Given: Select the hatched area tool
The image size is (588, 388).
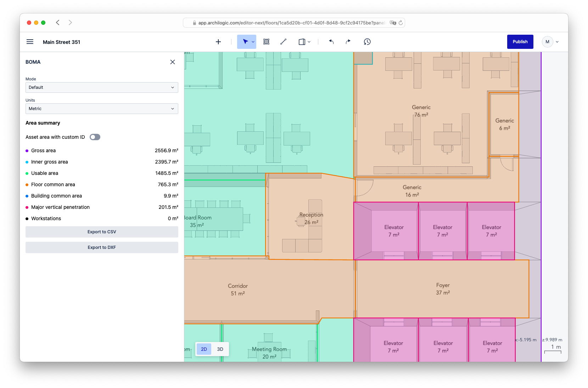Looking at the screenshot, I should pos(267,42).
